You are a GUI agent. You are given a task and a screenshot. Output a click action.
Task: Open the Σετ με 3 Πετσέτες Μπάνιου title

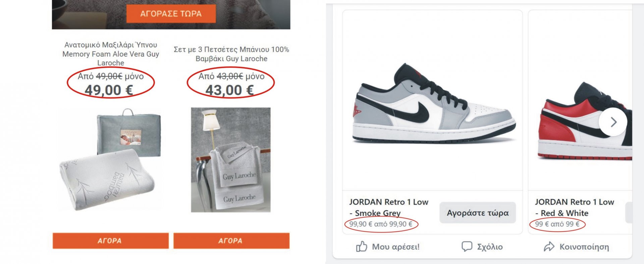tap(231, 54)
